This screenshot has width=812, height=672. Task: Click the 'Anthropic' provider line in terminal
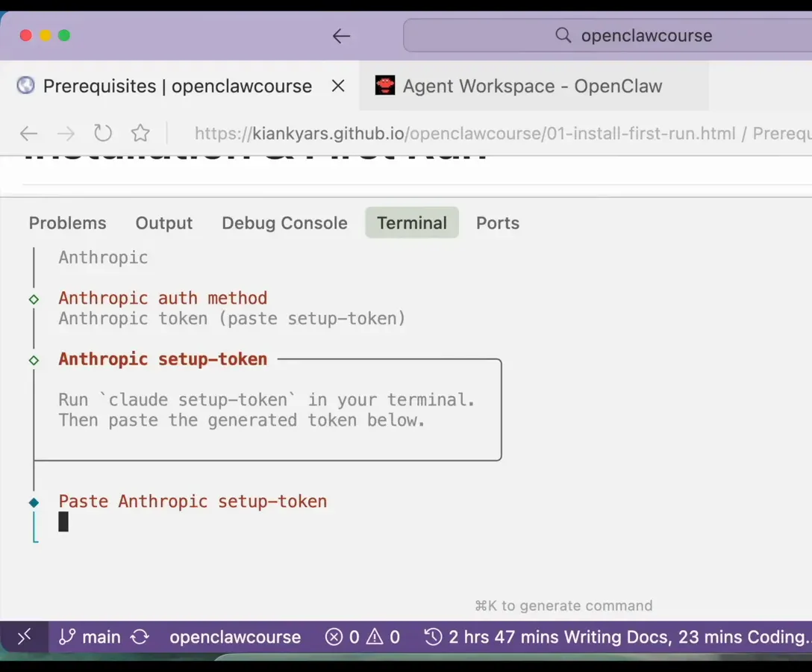pyautogui.click(x=103, y=258)
